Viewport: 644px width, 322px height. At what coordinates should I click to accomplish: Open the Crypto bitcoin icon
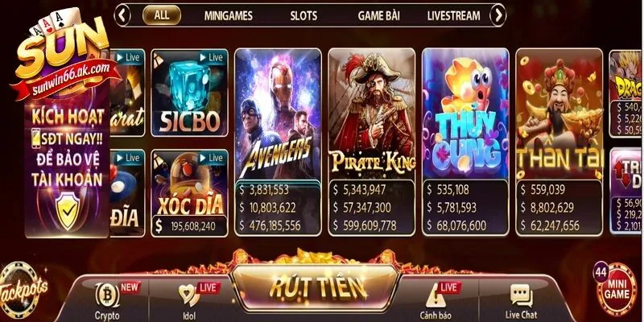[107, 295]
